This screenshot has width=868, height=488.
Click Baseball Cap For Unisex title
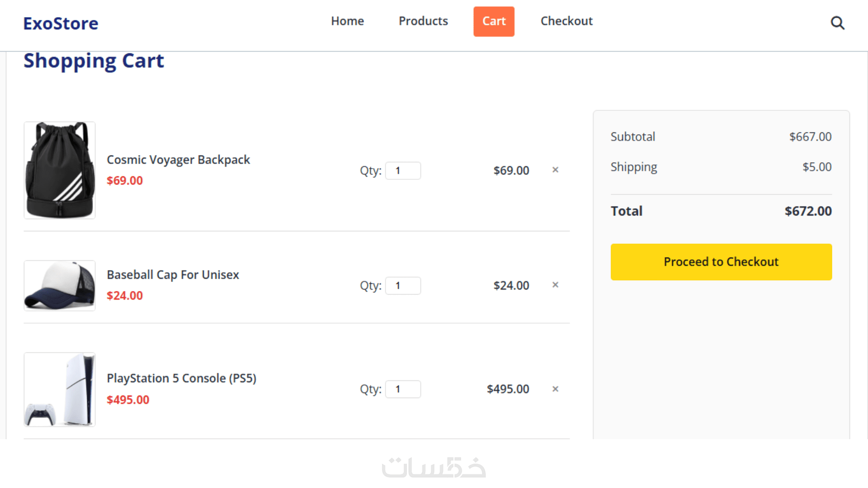[173, 275]
